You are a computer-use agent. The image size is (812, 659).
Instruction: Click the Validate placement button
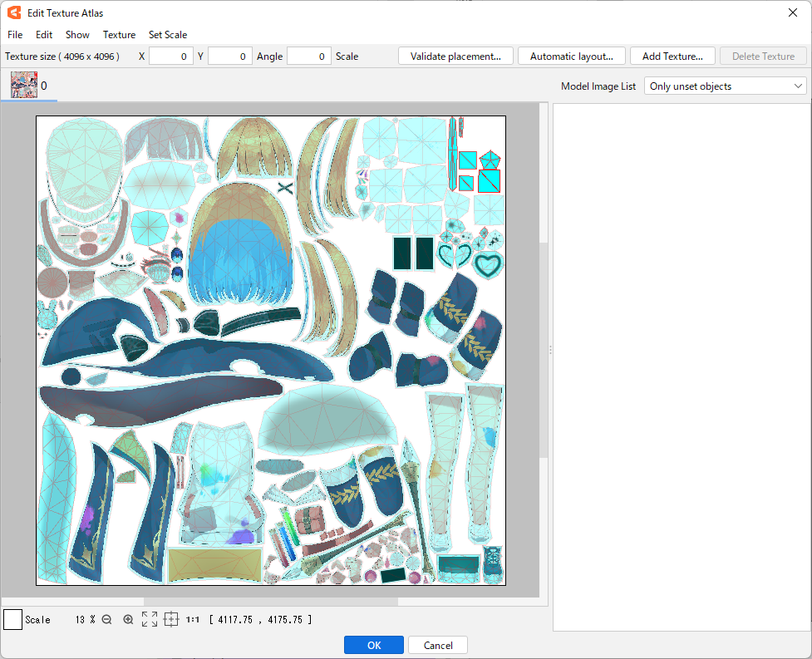(455, 57)
